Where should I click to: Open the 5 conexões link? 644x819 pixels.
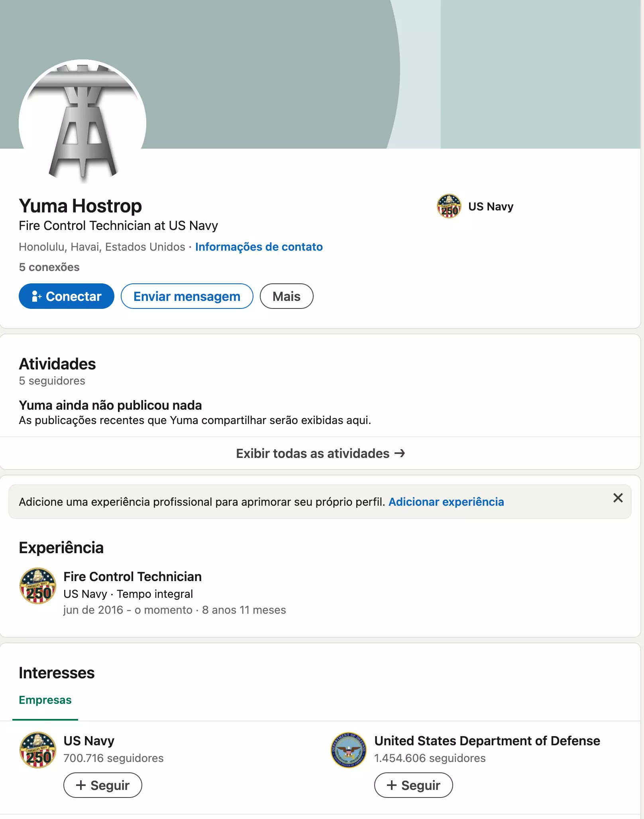[x=49, y=267]
